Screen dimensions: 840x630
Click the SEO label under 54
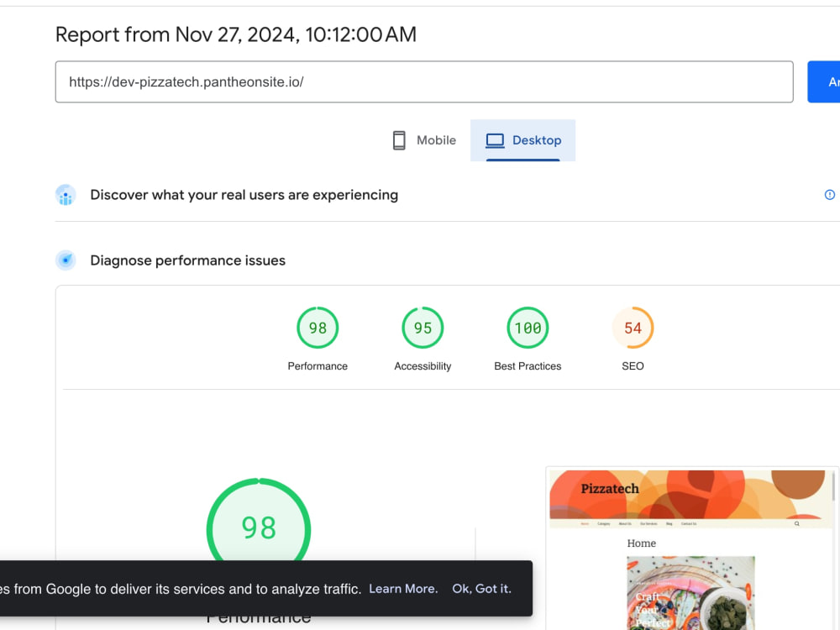[633, 366]
